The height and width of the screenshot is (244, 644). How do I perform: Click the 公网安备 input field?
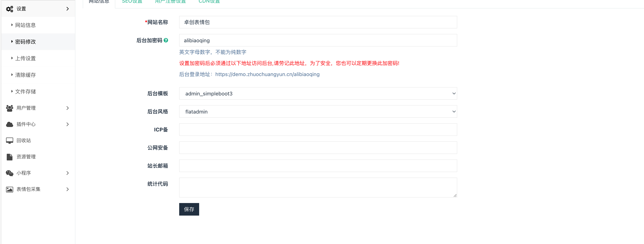point(318,148)
